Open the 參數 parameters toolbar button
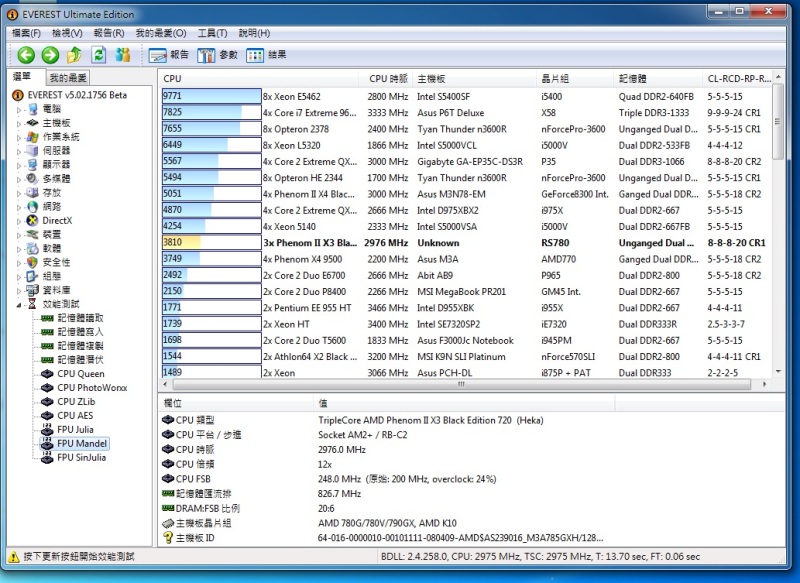Image resolution: width=800 pixels, height=583 pixels. [x=217, y=55]
